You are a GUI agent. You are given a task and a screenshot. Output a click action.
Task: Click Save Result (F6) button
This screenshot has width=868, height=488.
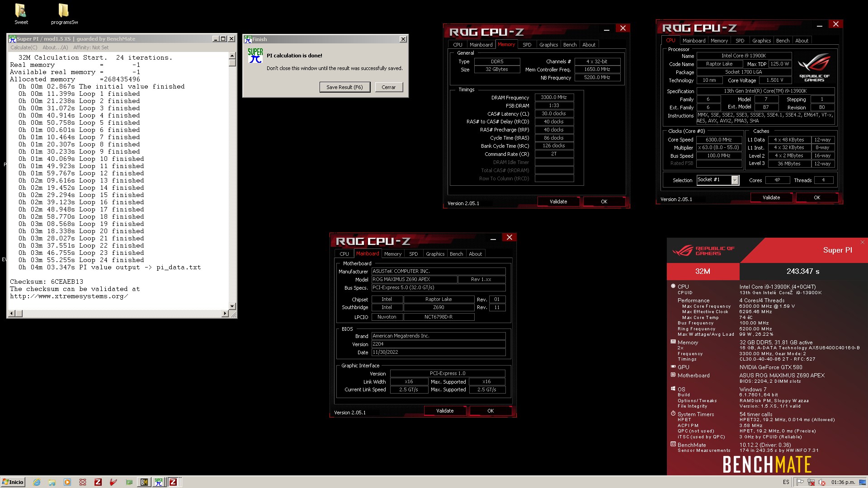click(344, 87)
